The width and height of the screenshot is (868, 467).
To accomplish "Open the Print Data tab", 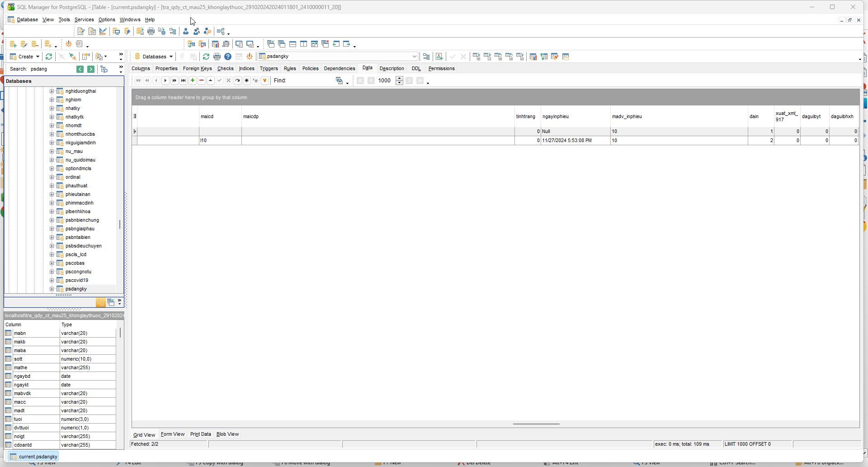I will [x=201, y=434].
